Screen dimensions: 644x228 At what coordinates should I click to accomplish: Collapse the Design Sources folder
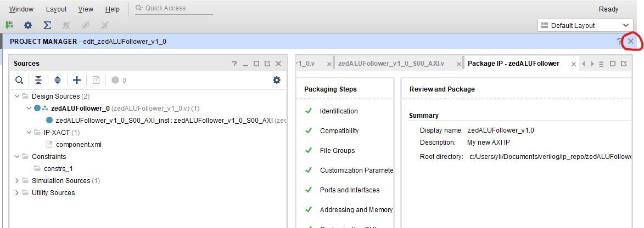(x=17, y=96)
